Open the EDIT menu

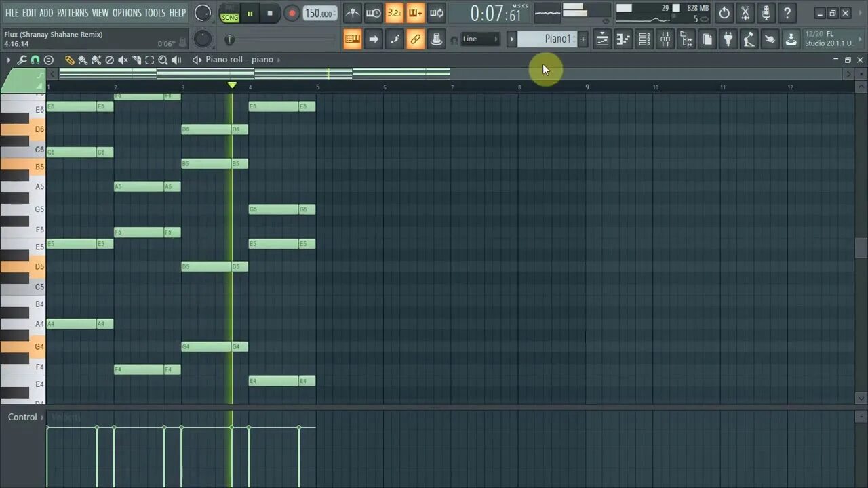click(29, 13)
